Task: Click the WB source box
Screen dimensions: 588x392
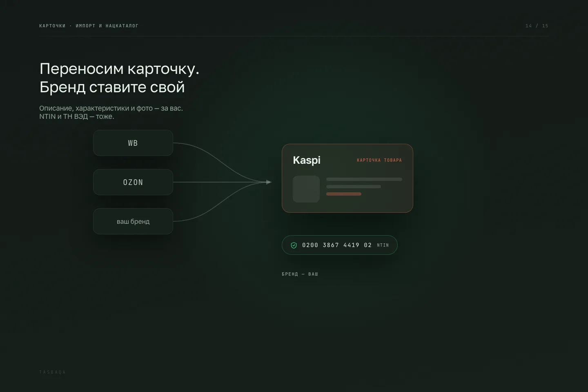Action: click(133, 143)
